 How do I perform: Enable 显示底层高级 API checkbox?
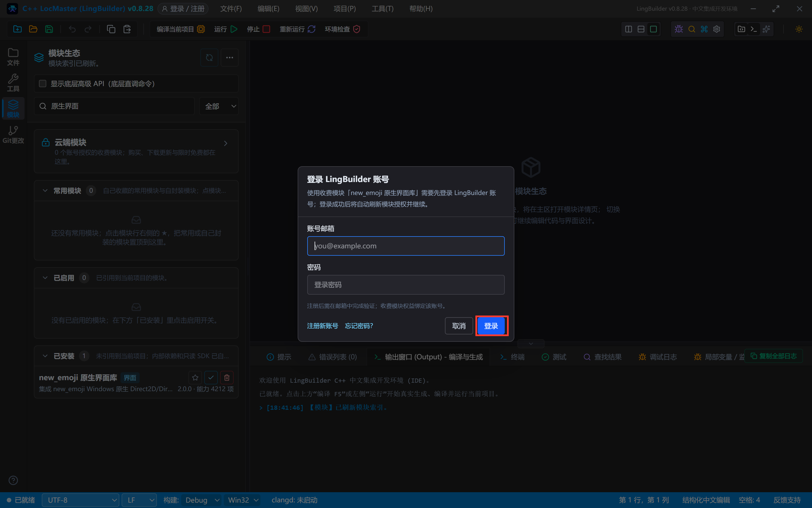pyautogui.click(x=43, y=84)
